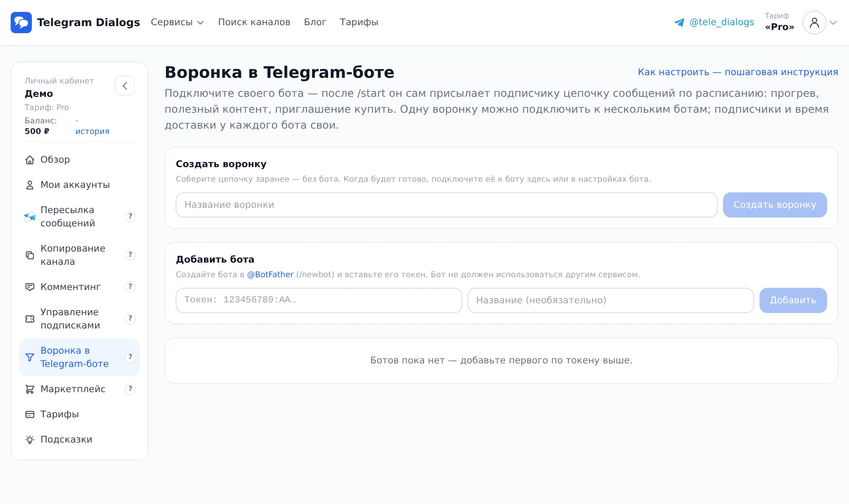Open Поиск каналов in top navigation
This screenshot has width=849, height=504.
pyautogui.click(x=254, y=22)
